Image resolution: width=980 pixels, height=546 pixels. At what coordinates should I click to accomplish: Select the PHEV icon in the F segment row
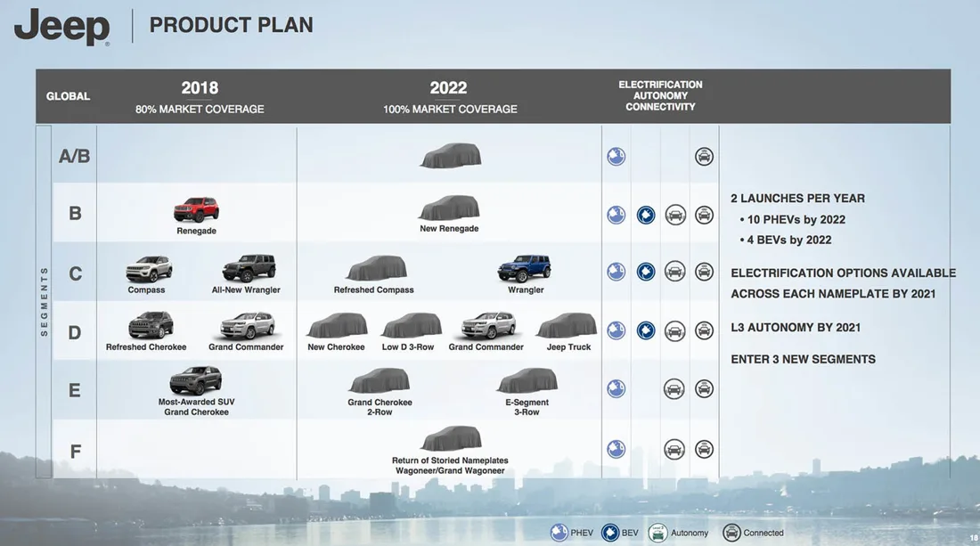[x=616, y=449]
